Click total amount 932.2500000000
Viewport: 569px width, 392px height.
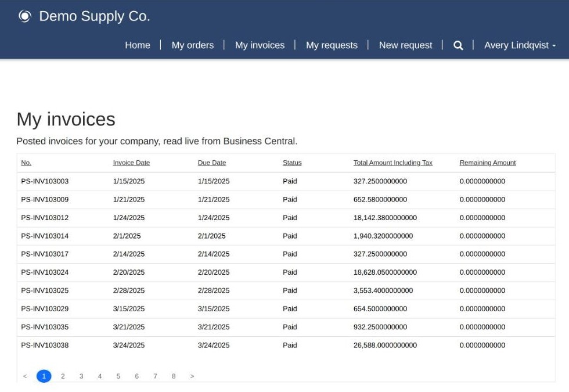[x=380, y=327]
